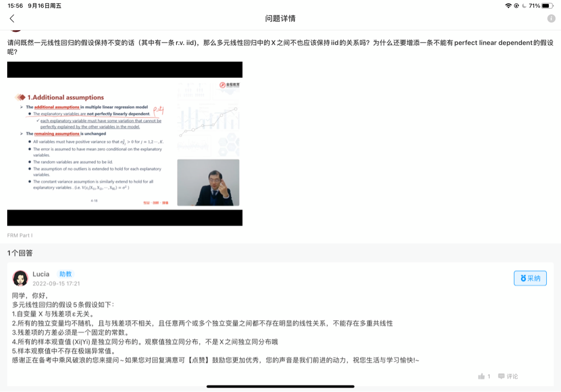The image size is (561, 392).
Task: Open comments via 评论 icon
Action: coord(508,376)
